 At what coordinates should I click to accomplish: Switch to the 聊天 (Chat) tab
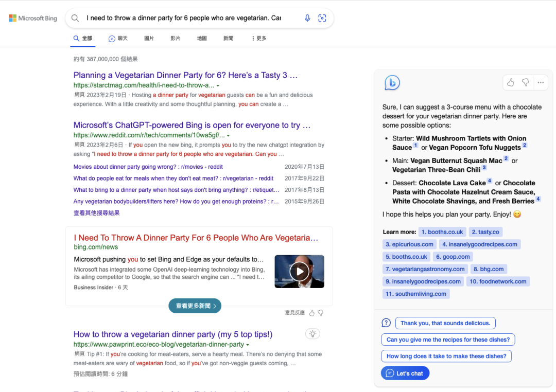[118, 38]
